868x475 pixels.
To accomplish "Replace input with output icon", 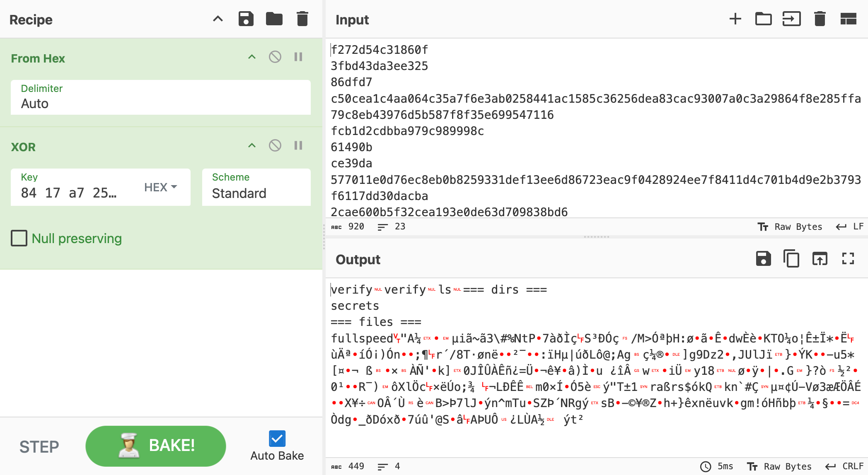I will point(820,259).
